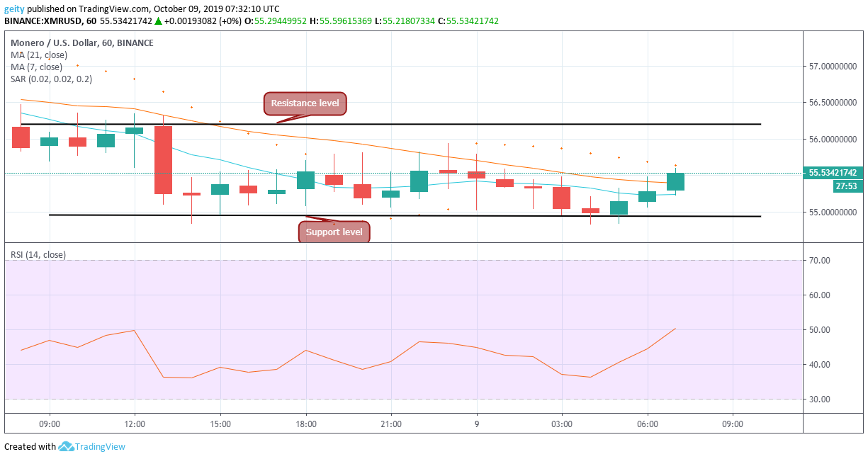Screen dimensions: 868x459
Task: Open options for the BINANCE:XMRUSD ticker
Action: 44,21
